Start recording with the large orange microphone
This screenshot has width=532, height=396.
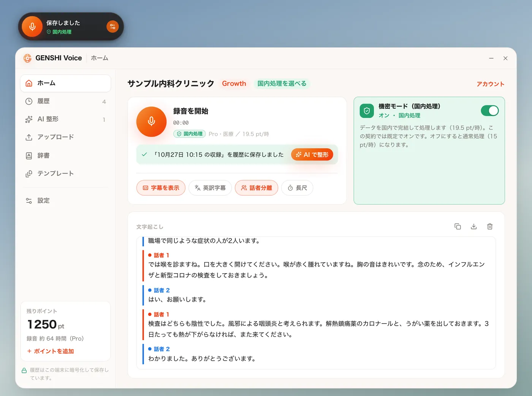point(151,122)
